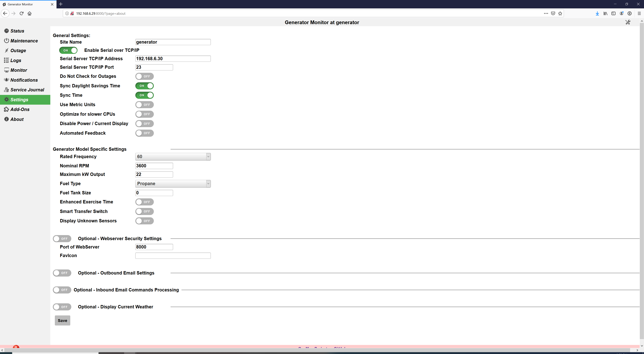The height and width of the screenshot is (354, 644).
Task: Click the insecure connection padlock icon
Action: click(x=72, y=14)
